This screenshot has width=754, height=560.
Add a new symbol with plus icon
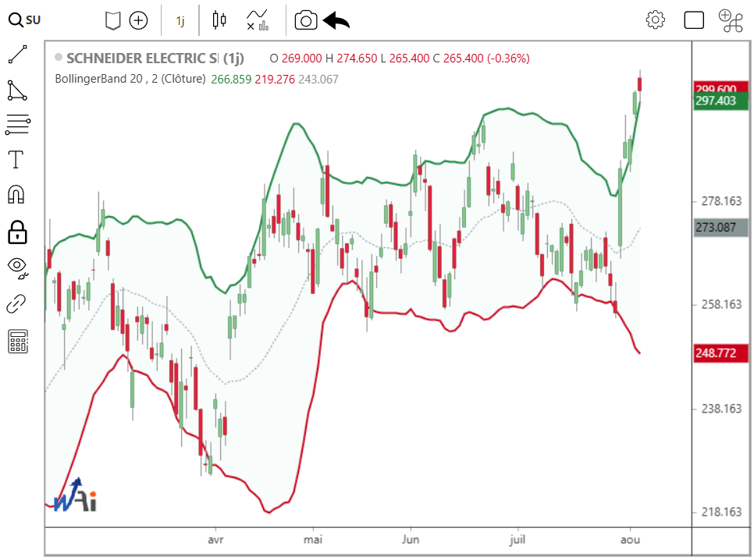tap(138, 21)
